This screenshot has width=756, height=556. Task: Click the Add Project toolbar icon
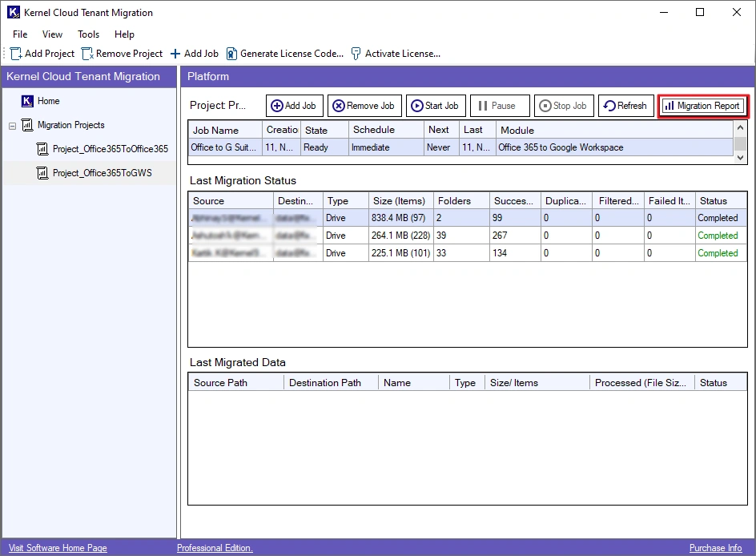point(16,54)
